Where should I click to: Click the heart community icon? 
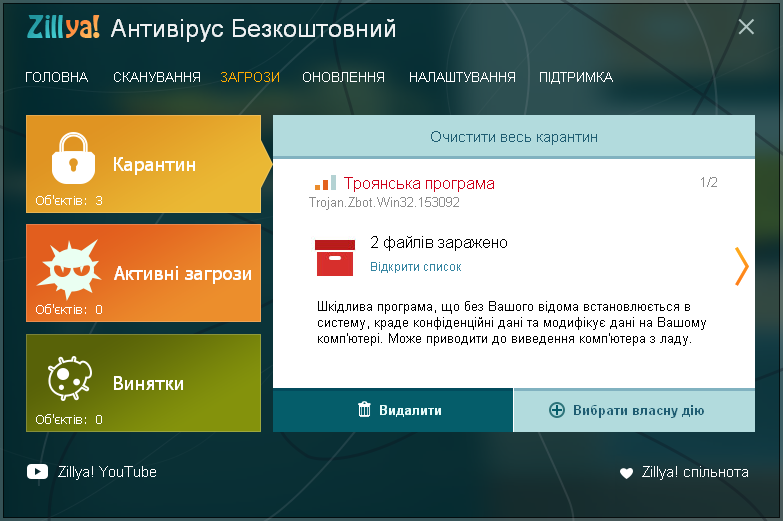[x=626, y=473]
